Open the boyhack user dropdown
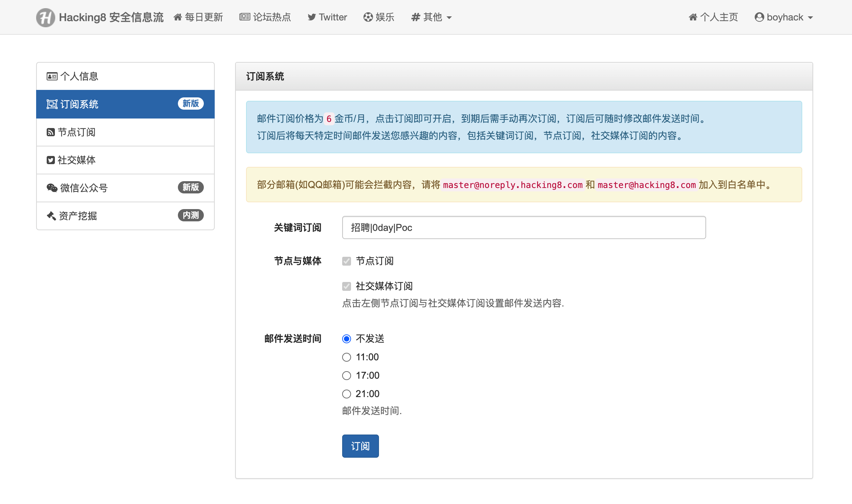This screenshot has width=852, height=504. pyautogui.click(x=784, y=17)
